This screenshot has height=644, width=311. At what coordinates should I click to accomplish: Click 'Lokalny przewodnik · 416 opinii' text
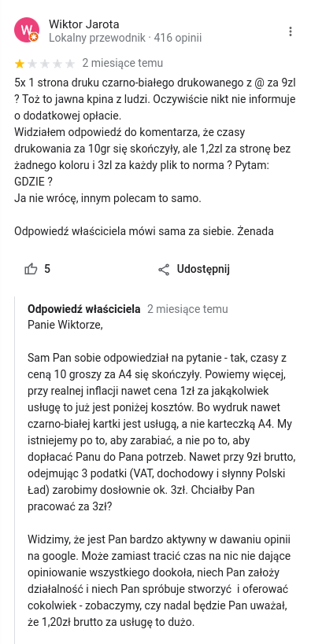point(125,39)
